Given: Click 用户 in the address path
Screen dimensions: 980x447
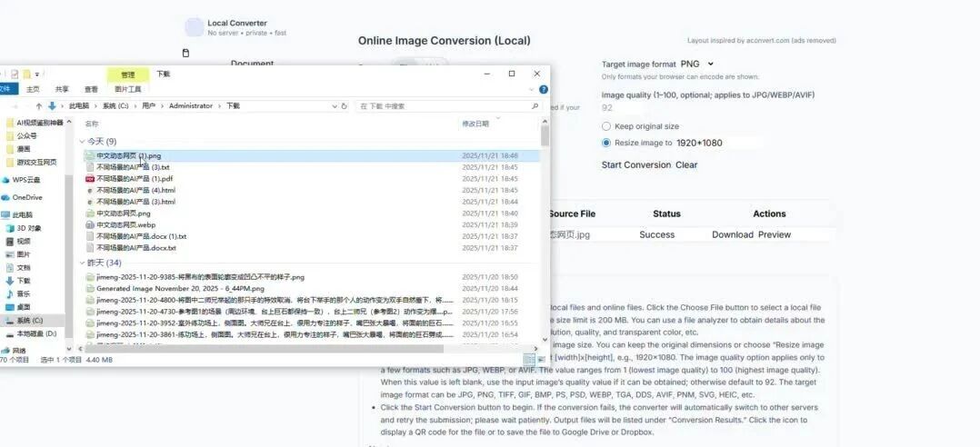Looking at the screenshot, I should tap(148, 106).
